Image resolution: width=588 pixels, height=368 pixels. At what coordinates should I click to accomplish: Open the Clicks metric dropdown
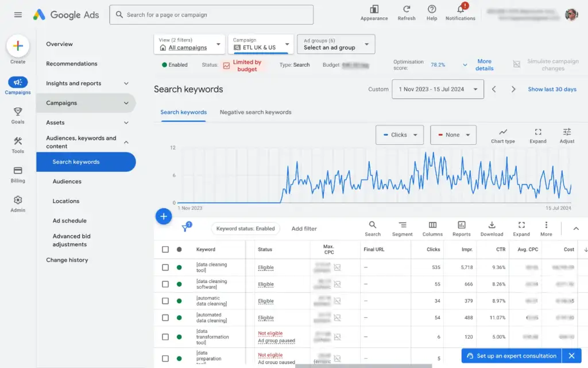400,135
